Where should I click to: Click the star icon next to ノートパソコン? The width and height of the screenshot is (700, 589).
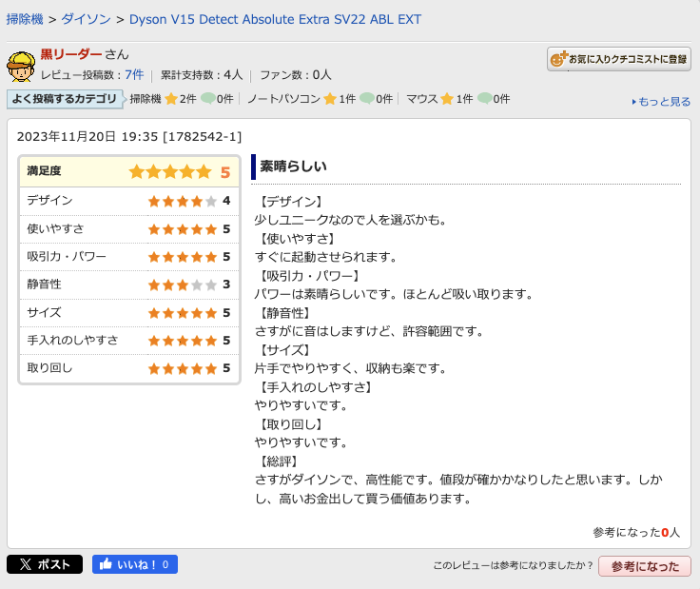330,99
